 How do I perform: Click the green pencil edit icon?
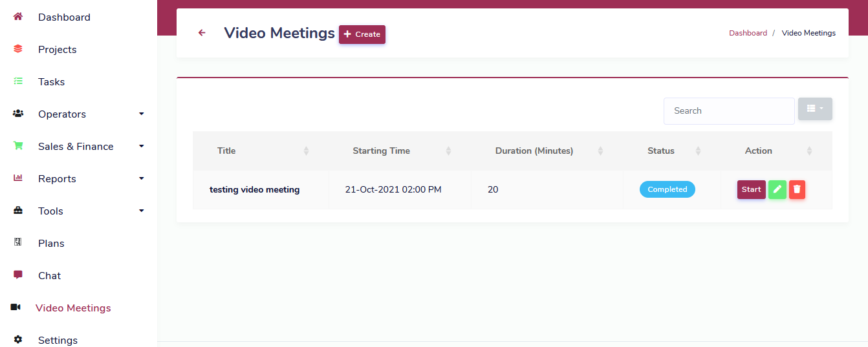click(777, 189)
